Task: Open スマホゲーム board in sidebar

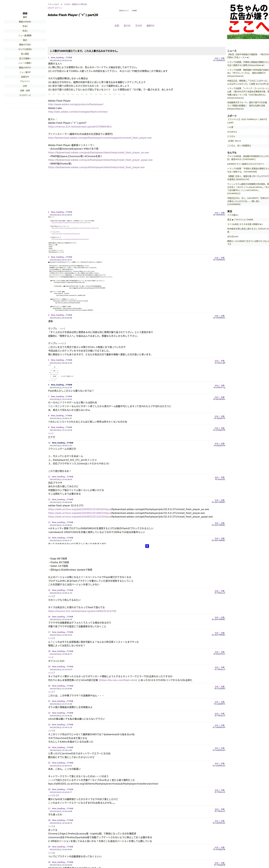Action: (x=25, y=95)
